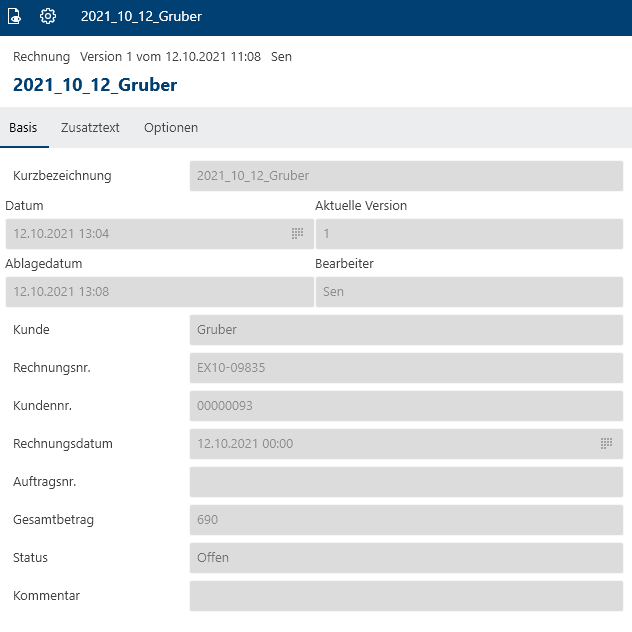Click the header title 2021_10_12_Gruber in blue bar
Viewport: 632px width, 632px height.
[x=141, y=17]
